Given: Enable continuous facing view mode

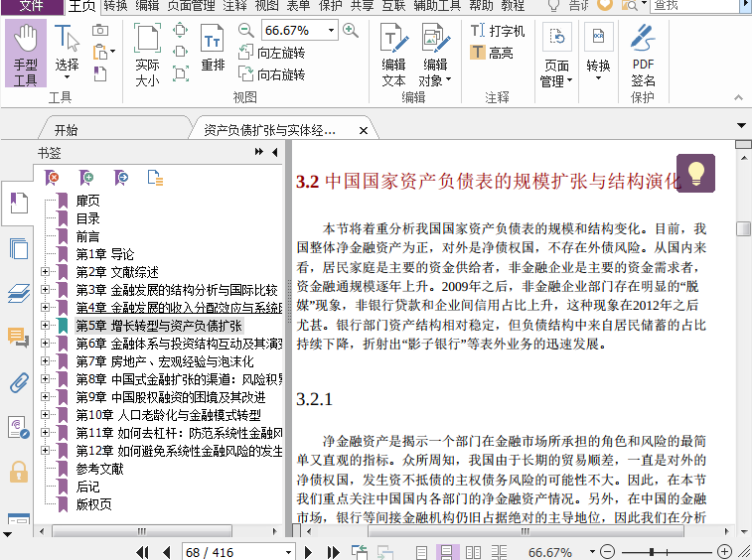Looking at the screenshot, I should (x=499, y=552).
